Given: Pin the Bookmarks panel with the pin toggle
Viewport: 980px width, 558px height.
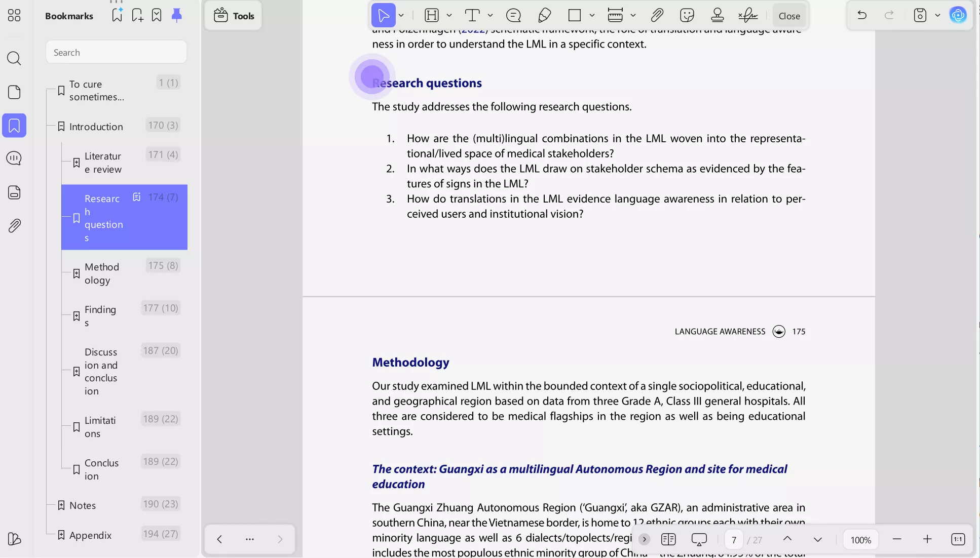Looking at the screenshot, I should pos(176,15).
